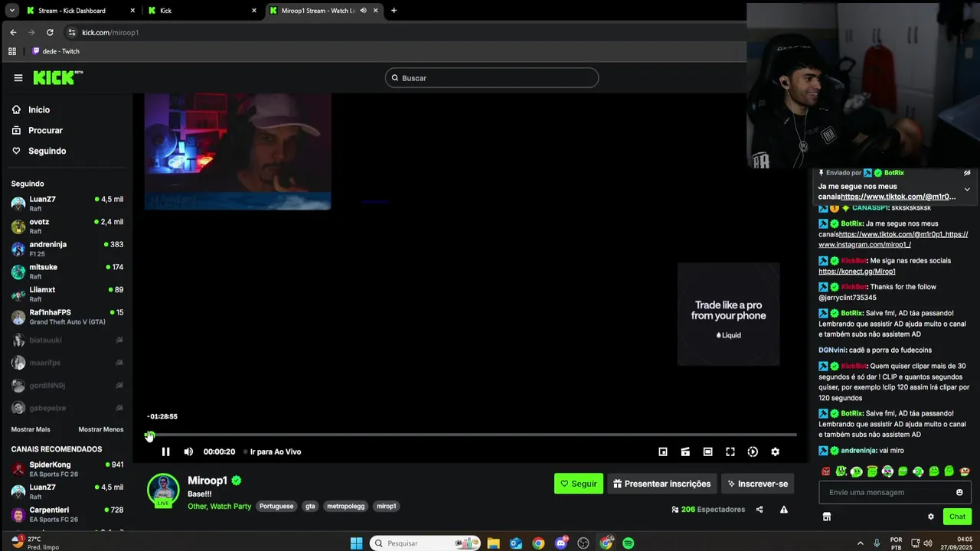Open LuanZ7 channel in Seguindo list

click(67, 204)
